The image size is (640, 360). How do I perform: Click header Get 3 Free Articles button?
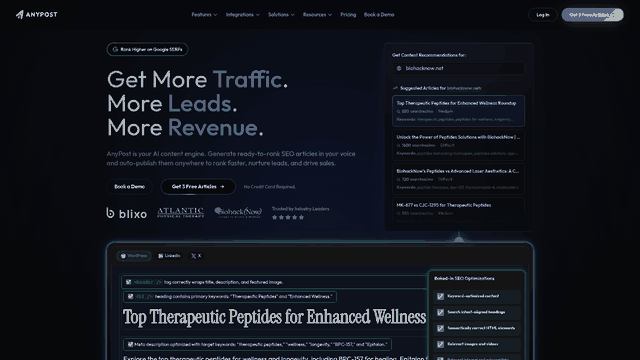point(592,15)
